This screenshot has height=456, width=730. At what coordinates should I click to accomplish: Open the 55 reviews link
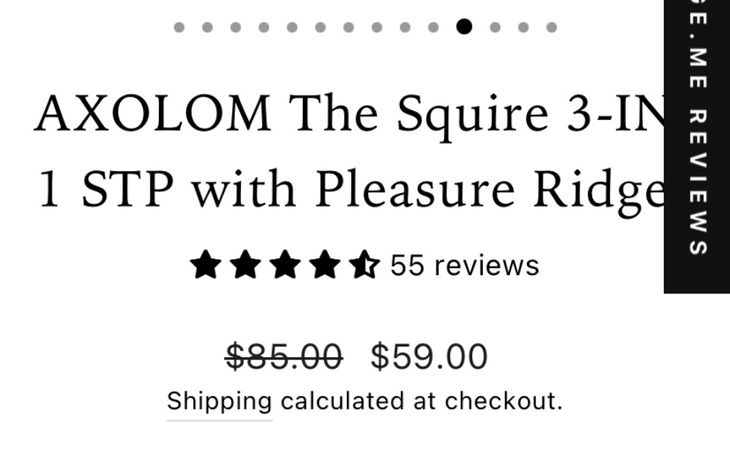[464, 266]
